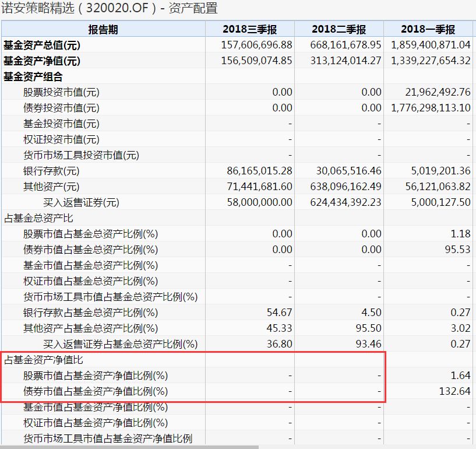Select the 其他资产(元) row label
Screen dimensions: 476x449
(51, 187)
